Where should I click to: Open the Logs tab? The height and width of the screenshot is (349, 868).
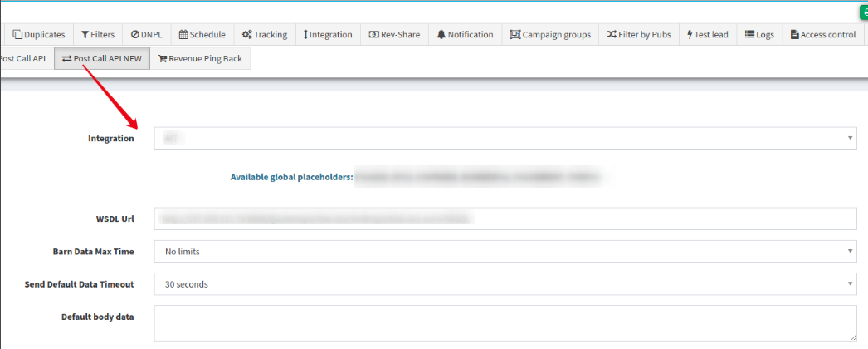pos(759,35)
